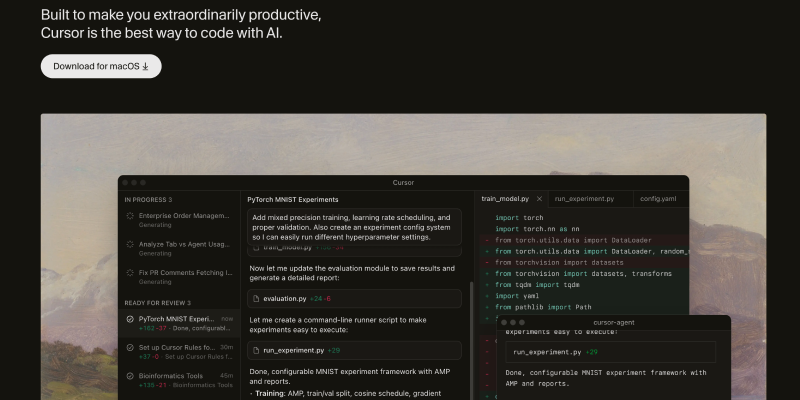Click the Download for macOS button
Viewport: 800px width, 400px height.
point(101,66)
